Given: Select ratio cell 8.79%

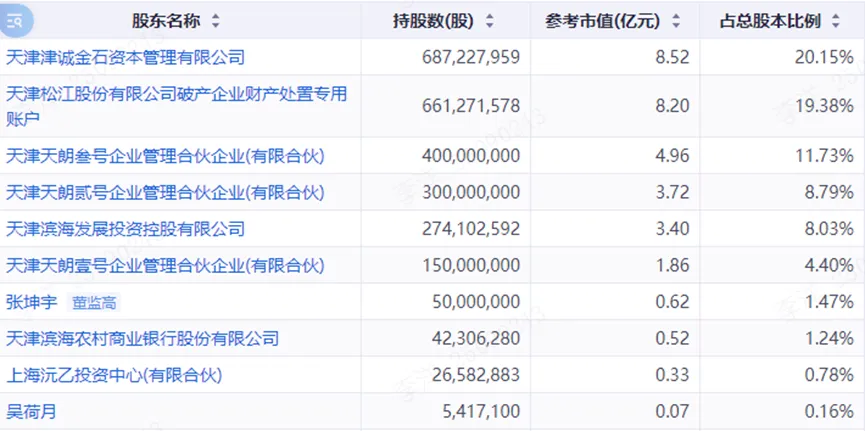Looking at the screenshot, I should [829, 192].
